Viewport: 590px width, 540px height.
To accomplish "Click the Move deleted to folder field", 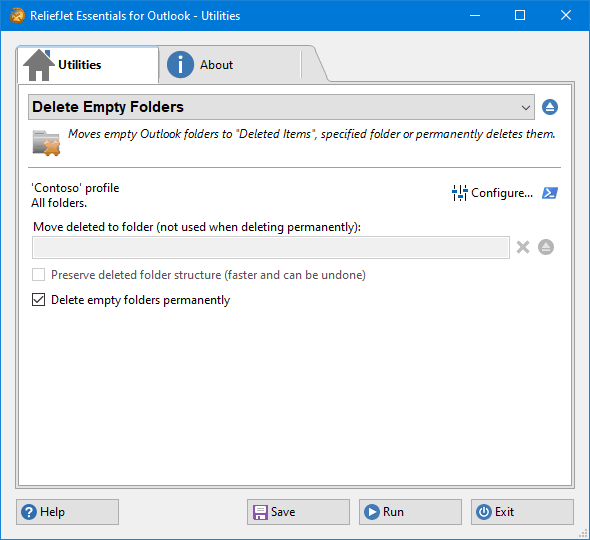I will pyautogui.click(x=271, y=248).
